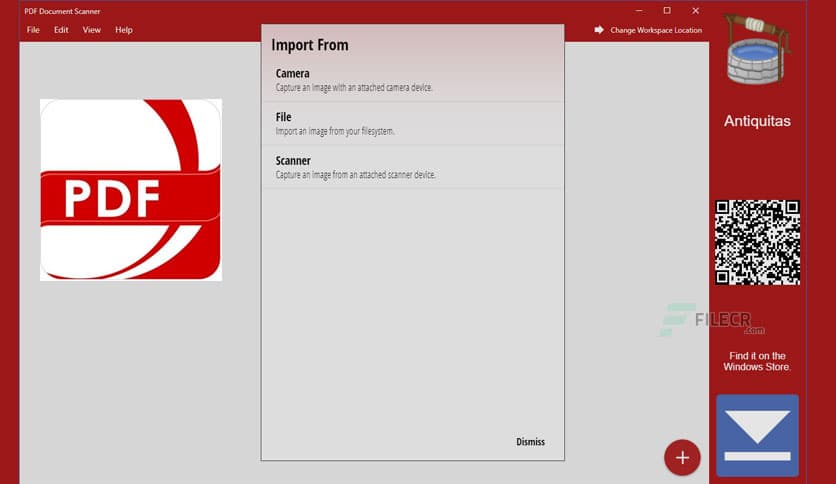Click the arrow icon beside Change Workspace Location
This screenshot has height=484, width=836.
[599, 30]
